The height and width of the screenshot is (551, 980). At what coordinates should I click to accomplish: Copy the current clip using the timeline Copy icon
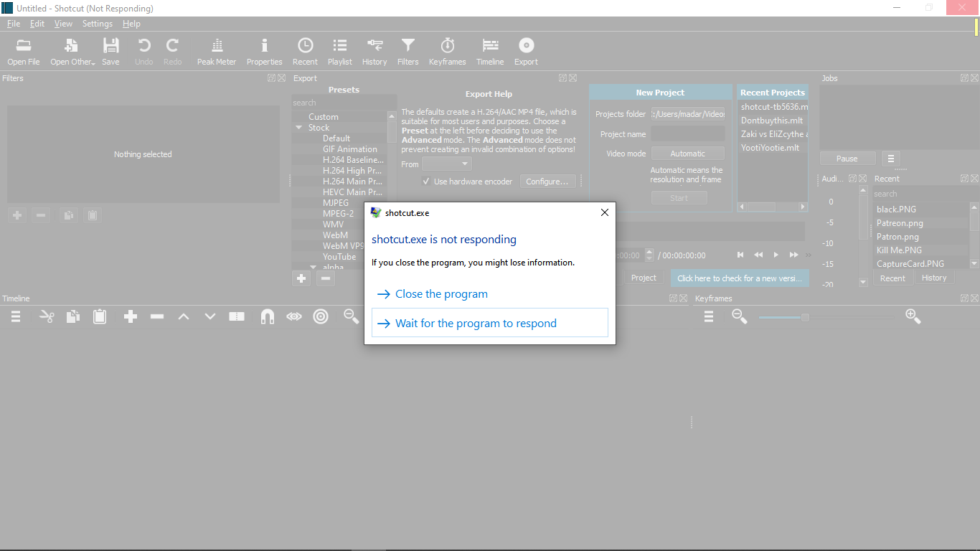[x=72, y=316]
